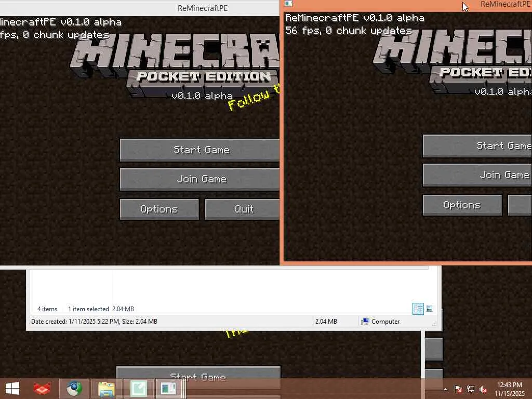Open the network tray icon
This screenshot has height=399, width=532.
[x=471, y=389]
